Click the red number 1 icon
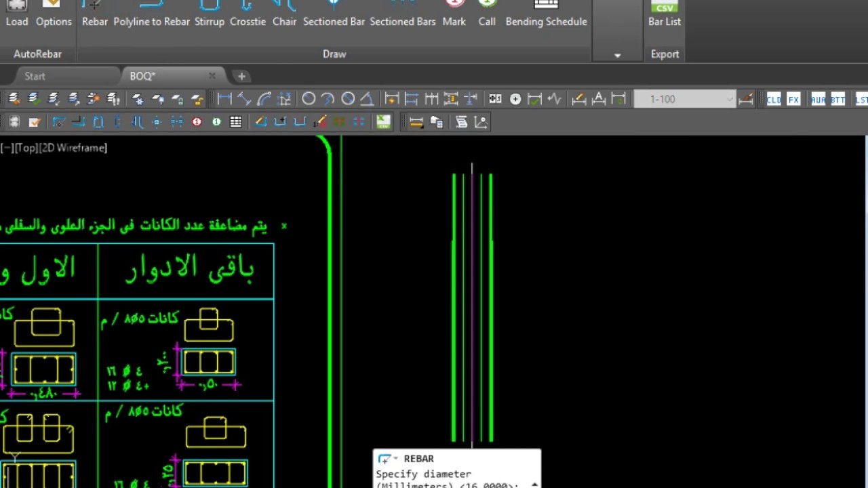The width and height of the screenshot is (868, 488). [x=197, y=122]
